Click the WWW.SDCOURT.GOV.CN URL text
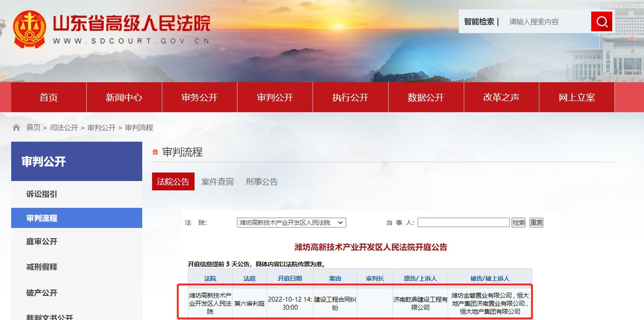 coord(131,41)
